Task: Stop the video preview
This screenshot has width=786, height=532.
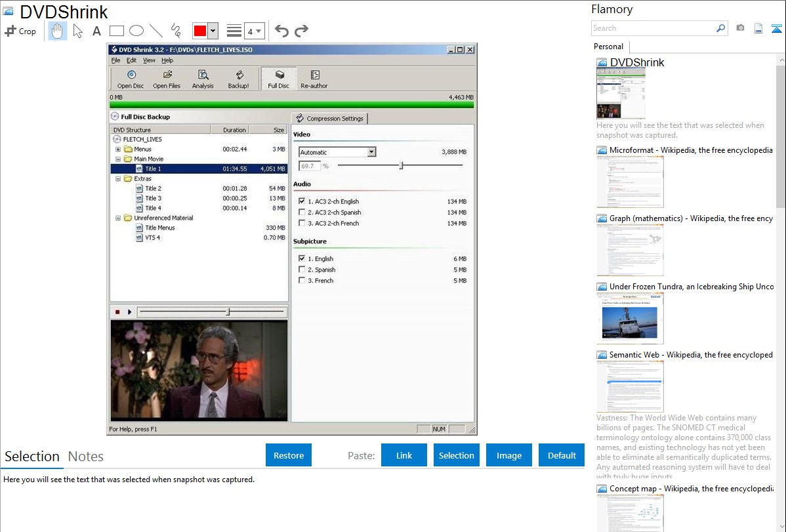Action: 117,312
